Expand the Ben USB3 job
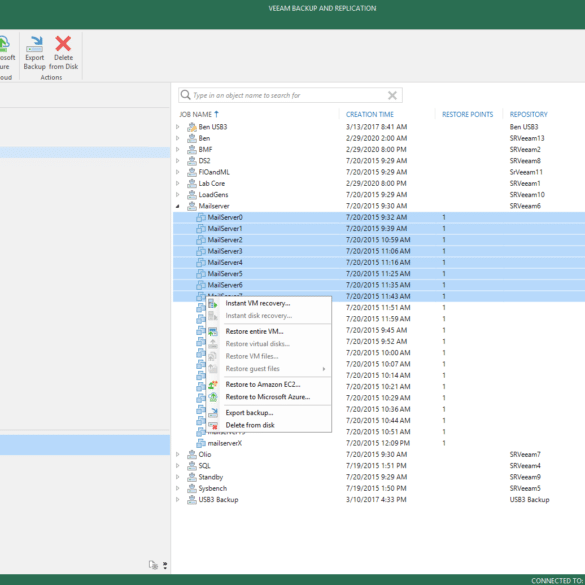This screenshot has width=585, height=585. coord(178,127)
